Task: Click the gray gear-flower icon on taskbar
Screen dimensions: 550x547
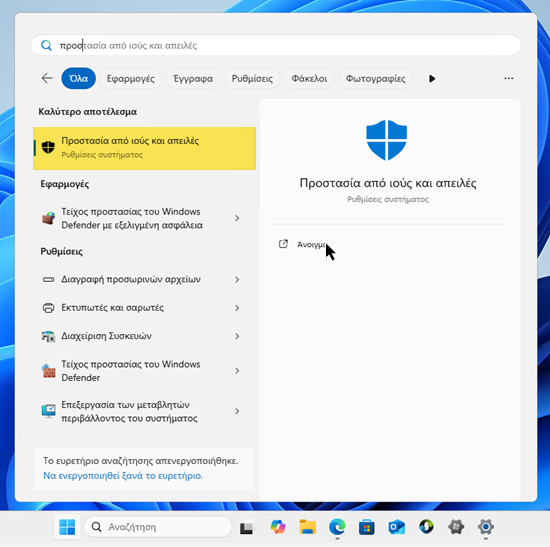Action: (456, 527)
